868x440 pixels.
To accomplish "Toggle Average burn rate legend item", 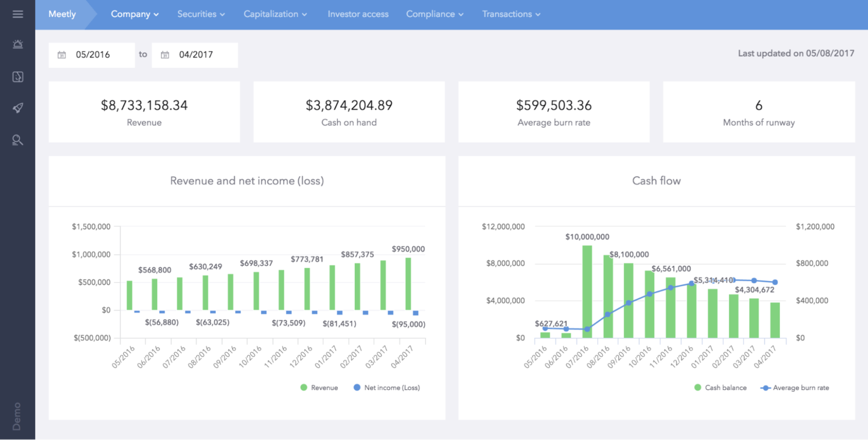I will coord(794,388).
